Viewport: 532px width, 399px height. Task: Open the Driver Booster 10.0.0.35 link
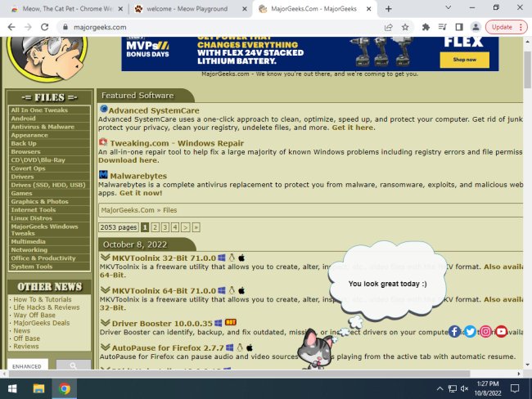162,324
